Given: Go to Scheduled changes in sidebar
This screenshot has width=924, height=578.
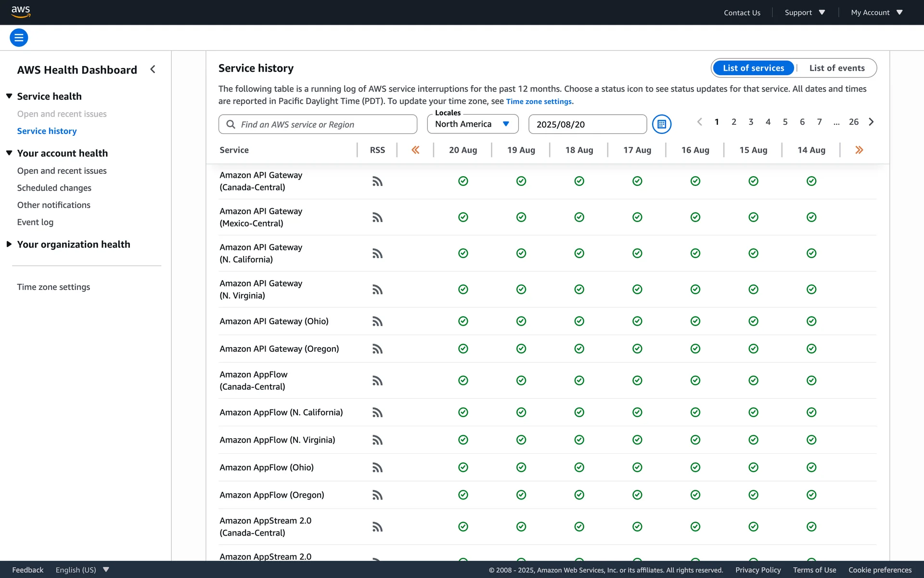Looking at the screenshot, I should (54, 188).
